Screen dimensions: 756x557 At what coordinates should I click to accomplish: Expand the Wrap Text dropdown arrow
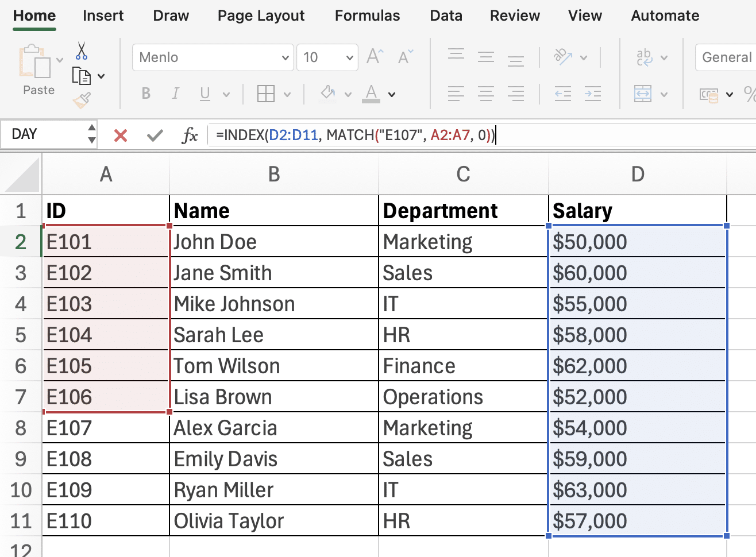click(664, 57)
